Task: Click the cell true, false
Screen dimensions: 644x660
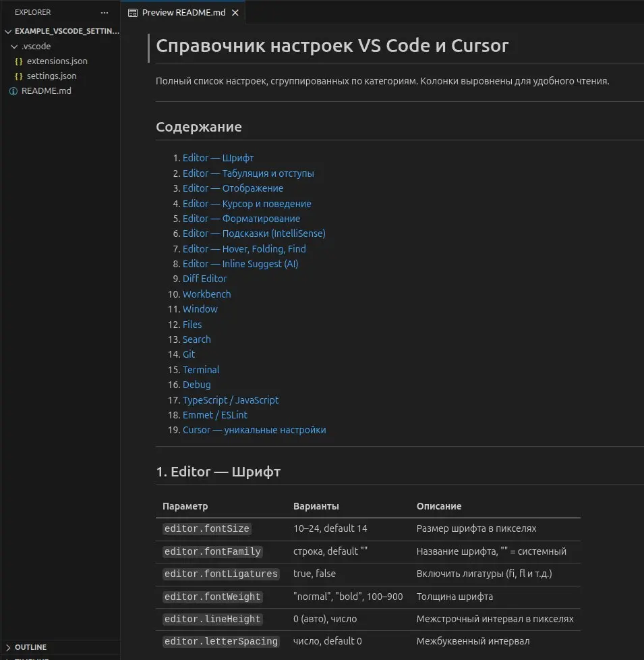Action: click(314, 574)
